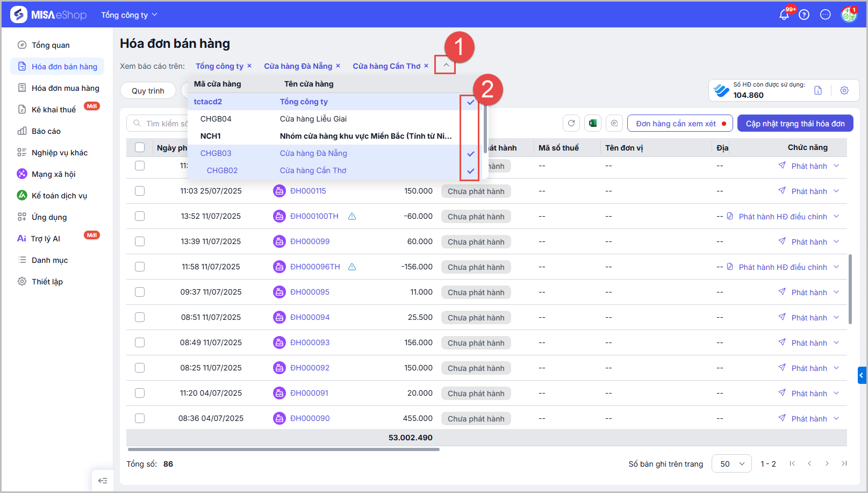The height and width of the screenshot is (493, 868).
Task: Open the records per page dropdown
Action: click(x=731, y=464)
